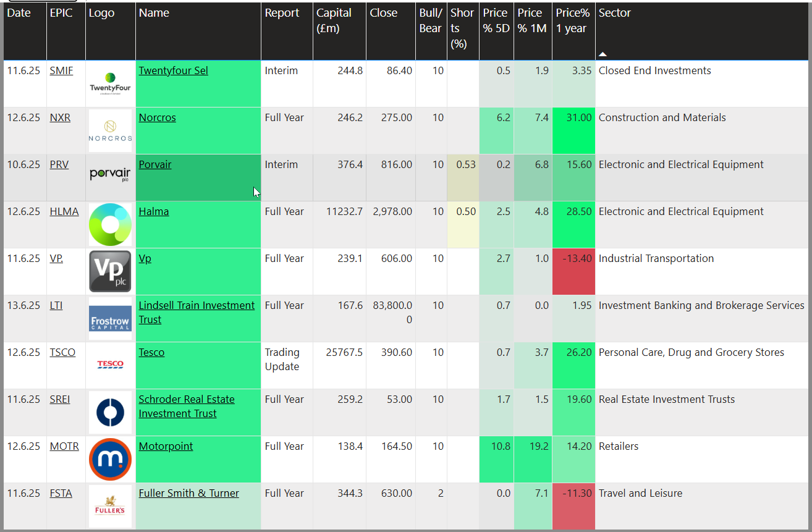Open the Porvair company link
This screenshot has width=812, height=532.
(155, 164)
